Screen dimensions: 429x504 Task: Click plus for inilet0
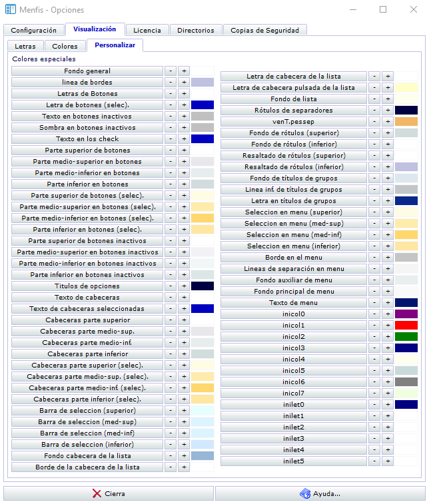click(x=388, y=405)
